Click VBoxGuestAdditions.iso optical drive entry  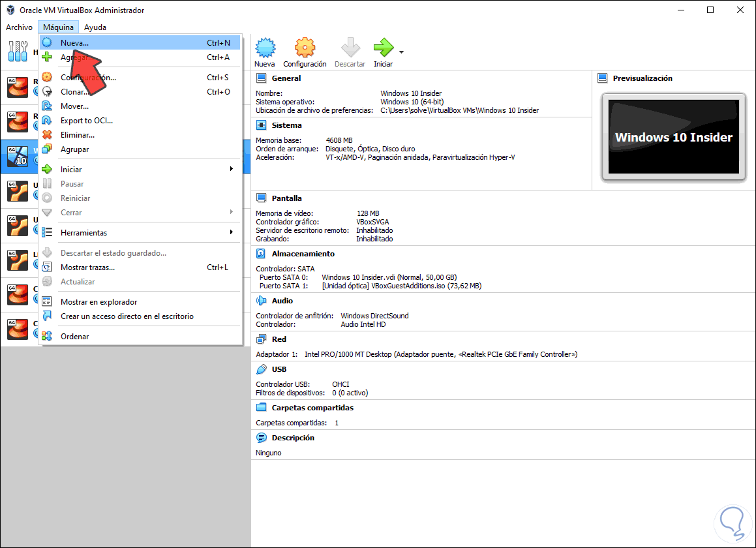402,286
